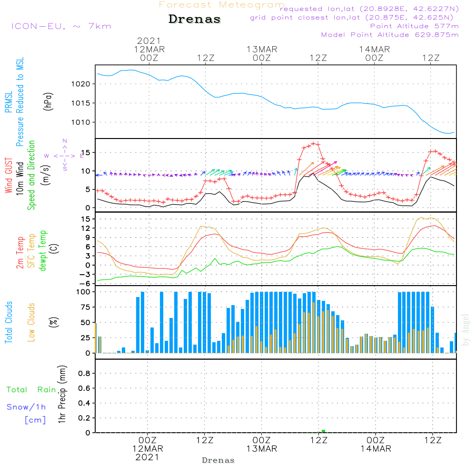The width and height of the screenshot is (476, 476).
Task: Click the "[cm]" snow unit label
Action: 35,420
